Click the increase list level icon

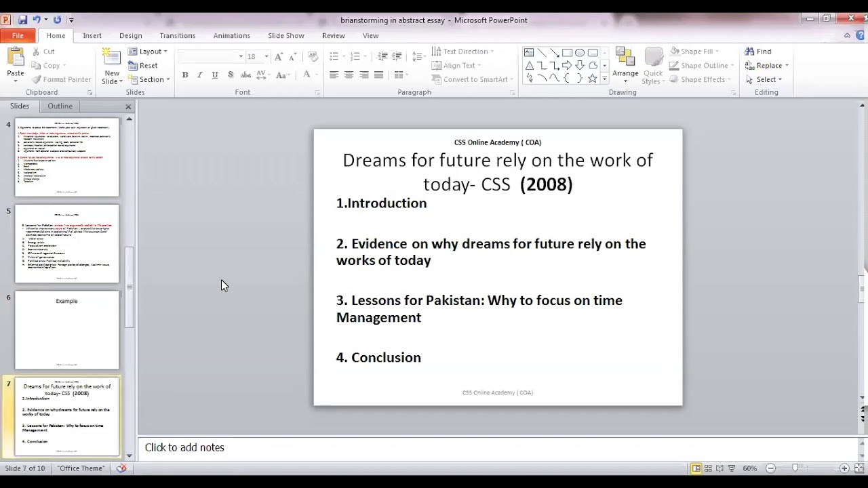click(397, 56)
